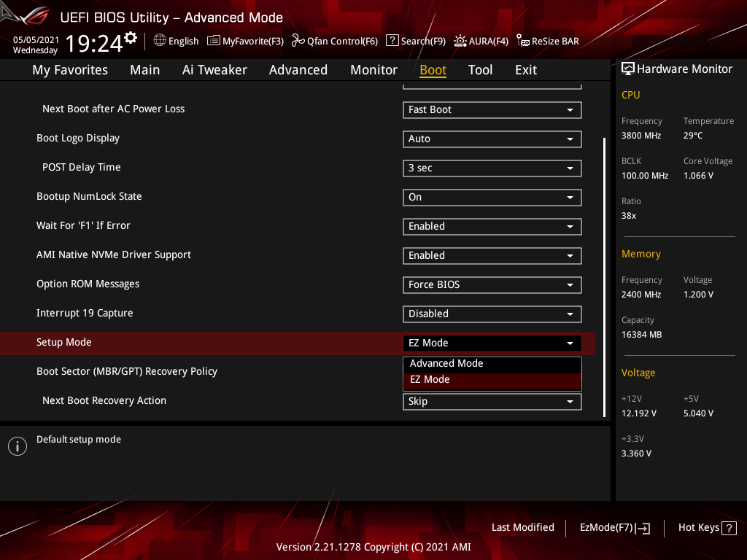Open the POST Delay Time dropdown
The width and height of the screenshot is (747, 560).
492,168
